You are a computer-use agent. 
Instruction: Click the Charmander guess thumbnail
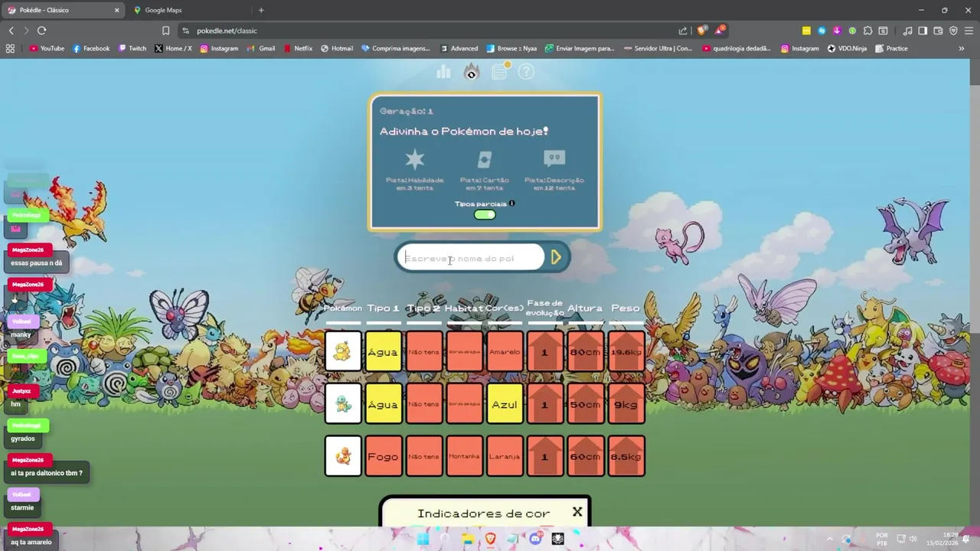(x=343, y=456)
